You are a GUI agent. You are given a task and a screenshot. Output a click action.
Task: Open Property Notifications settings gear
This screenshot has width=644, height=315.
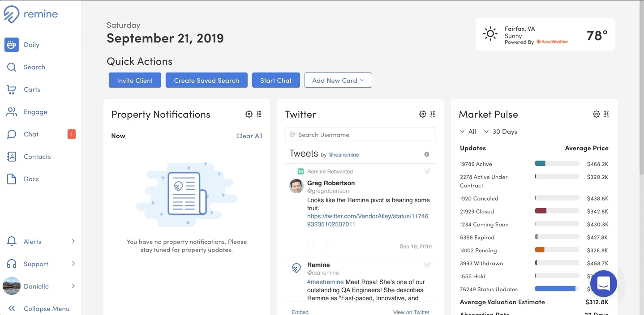point(249,114)
